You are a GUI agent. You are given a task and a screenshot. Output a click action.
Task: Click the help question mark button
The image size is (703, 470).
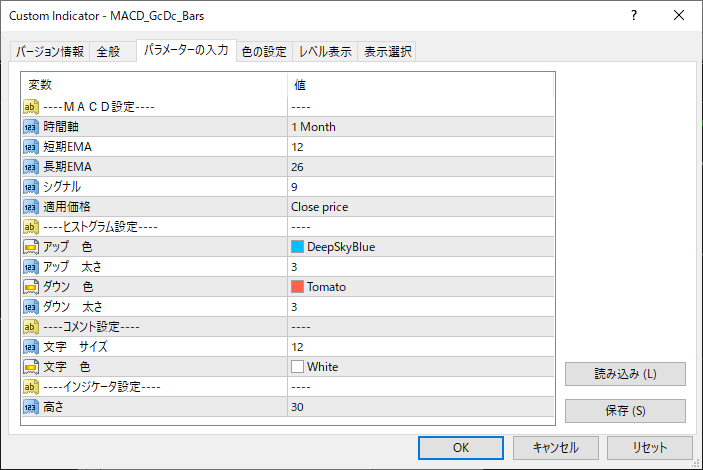(x=635, y=16)
